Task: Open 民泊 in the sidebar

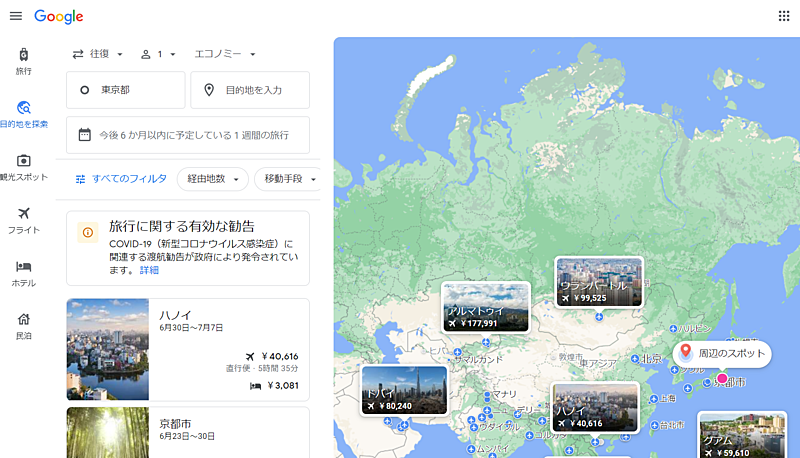Action: (23, 326)
